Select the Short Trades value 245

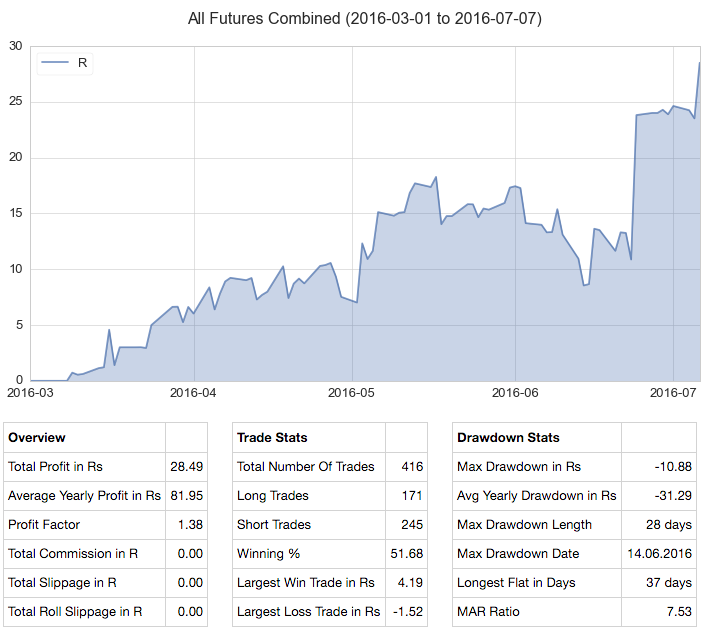(x=411, y=524)
